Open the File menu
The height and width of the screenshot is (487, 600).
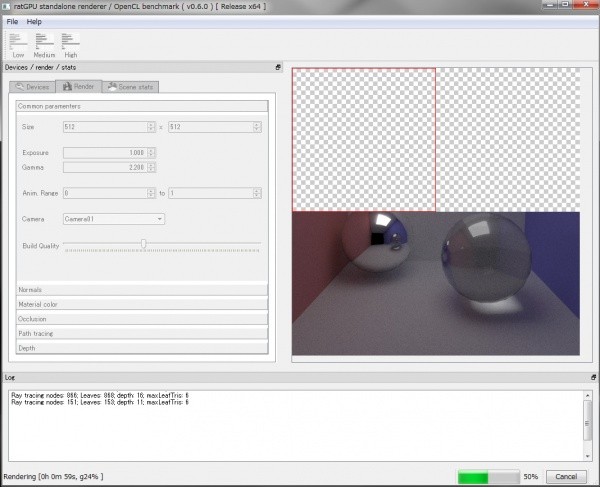point(12,22)
